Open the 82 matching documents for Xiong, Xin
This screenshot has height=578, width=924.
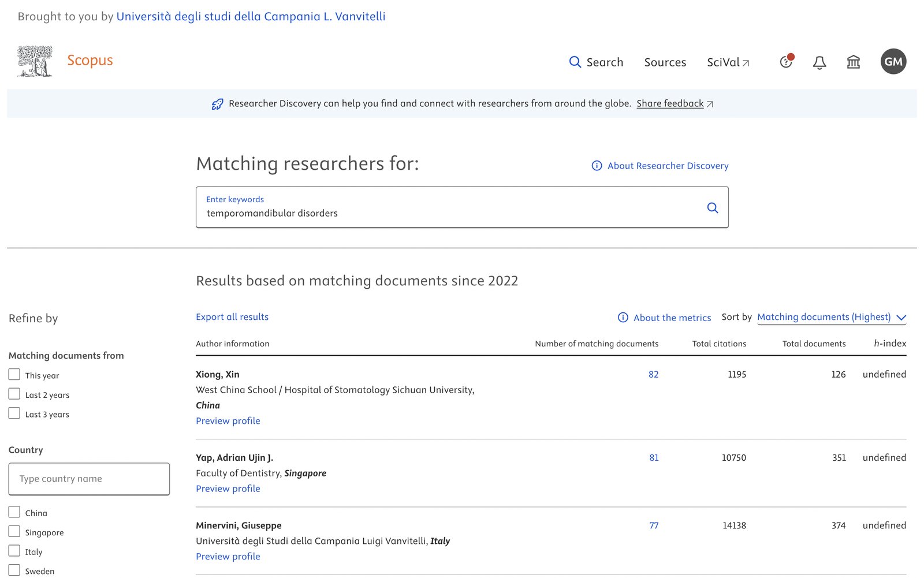point(653,374)
